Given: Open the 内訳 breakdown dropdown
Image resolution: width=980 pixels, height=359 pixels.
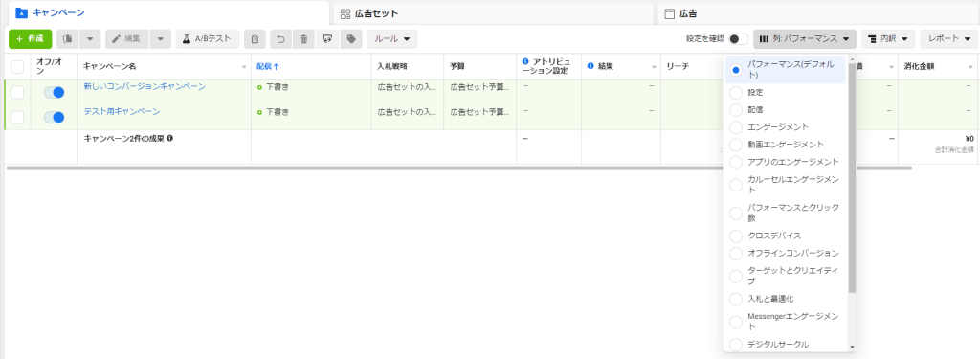Looking at the screenshot, I should coord(888,39).
